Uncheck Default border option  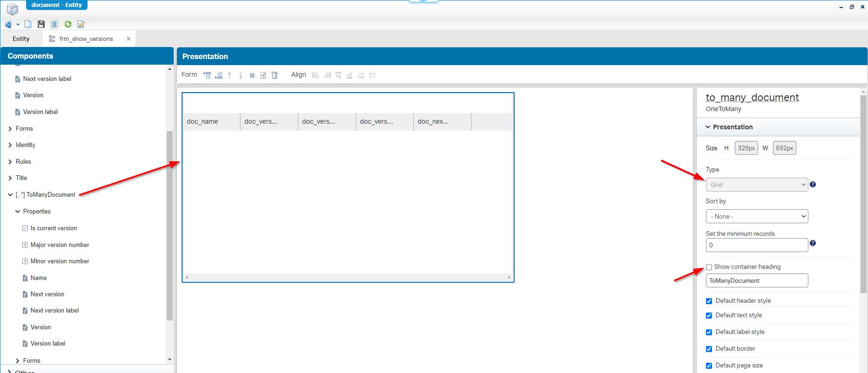pos(709,349)
